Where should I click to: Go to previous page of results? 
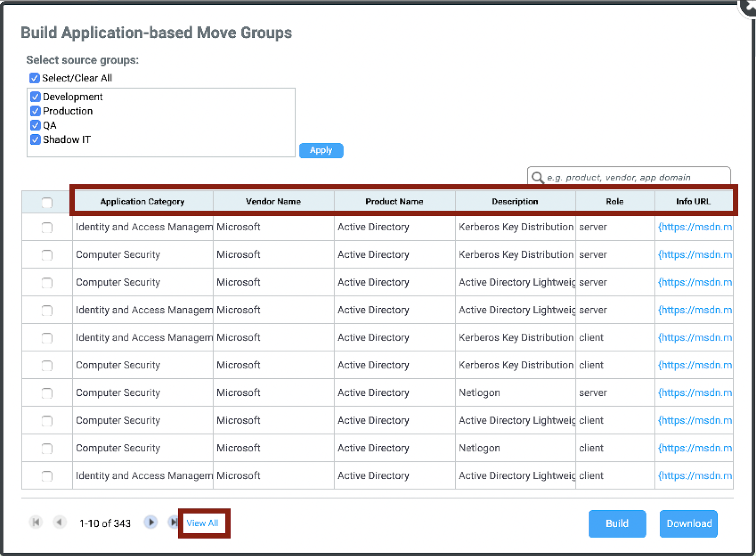[x=59, y=522]
